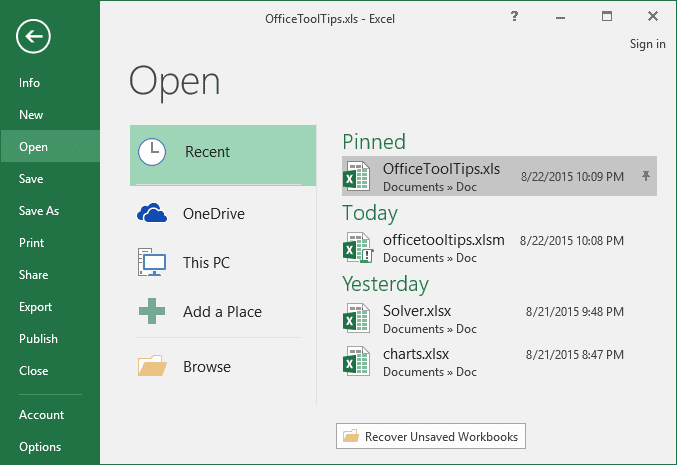This screenshot has width=677, height=465.
Task: Click the officetooltips.xlsm macro file icon
Action: tap(358, 247)
